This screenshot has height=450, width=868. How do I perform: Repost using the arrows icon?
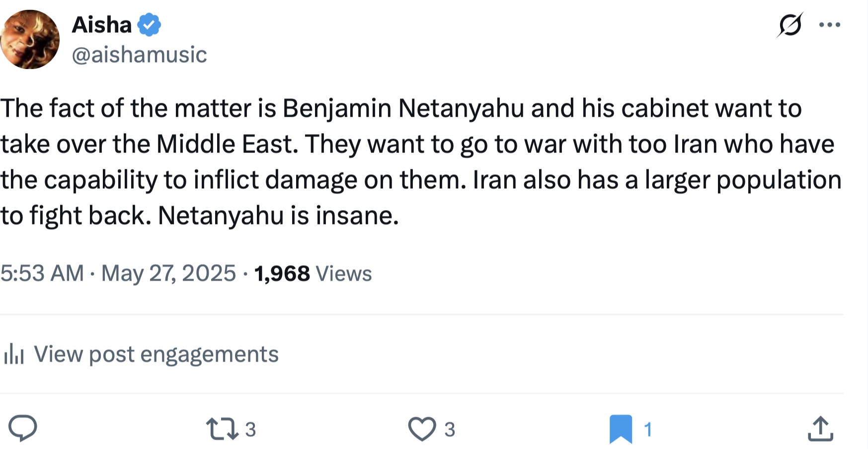(x=222, y=429)
